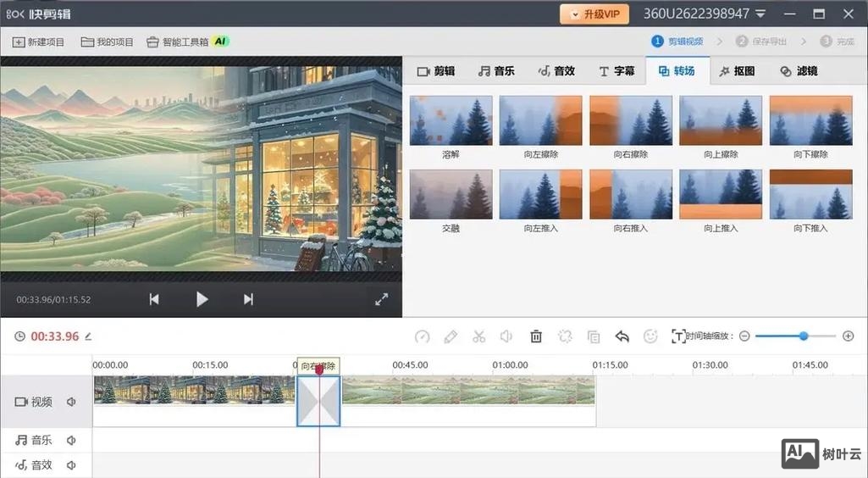Select the transition block between clips

pos(319,401)
